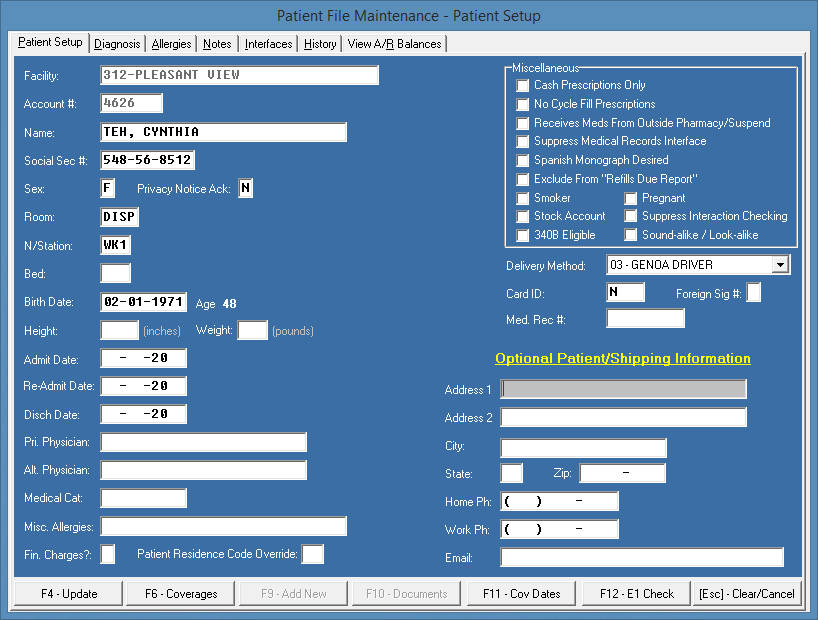Switch to the Diagnosis tab

[118, 44]
